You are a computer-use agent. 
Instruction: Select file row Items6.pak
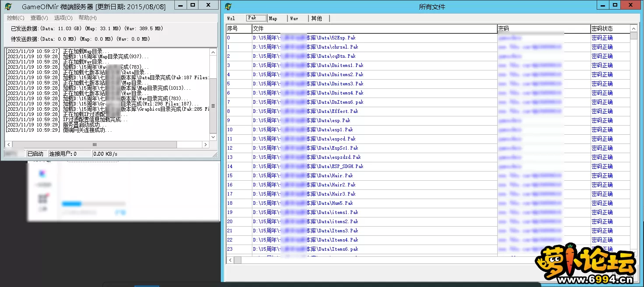click(428, 249)
